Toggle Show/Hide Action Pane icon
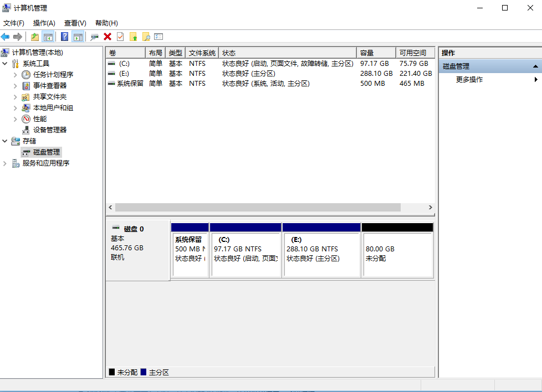The image size is (542, 392). coord(78,37)
